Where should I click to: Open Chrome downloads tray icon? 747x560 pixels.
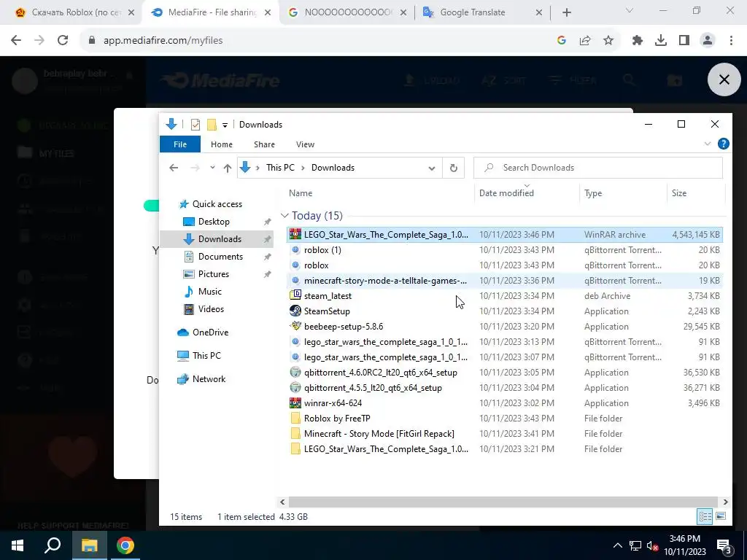(661, 41)
